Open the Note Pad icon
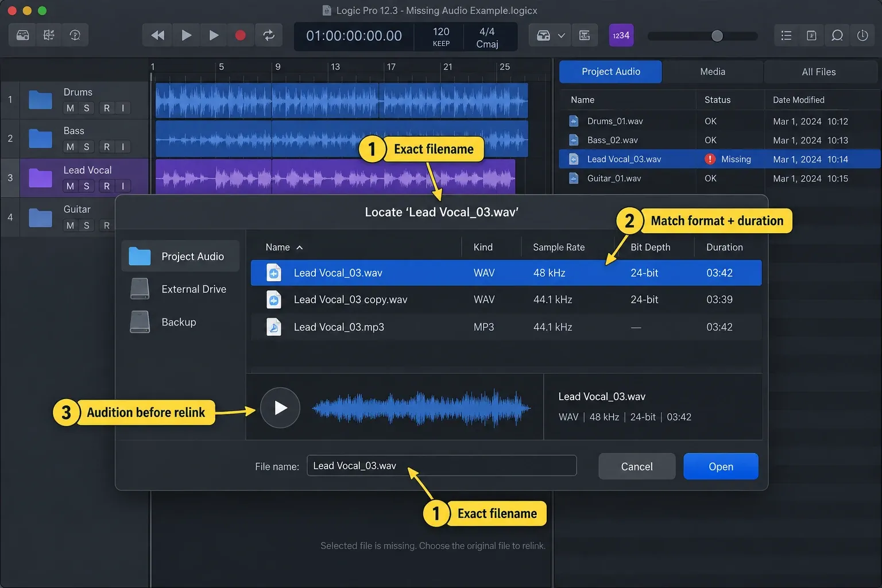882x588 pixels. pyautogui.click(x=811, y=36)
